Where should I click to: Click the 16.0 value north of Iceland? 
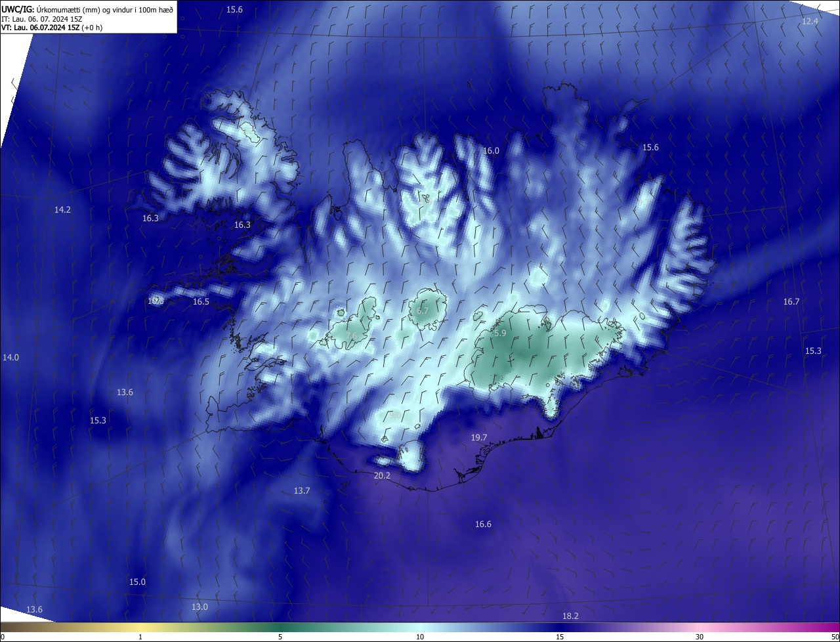[x=491, y=150]
